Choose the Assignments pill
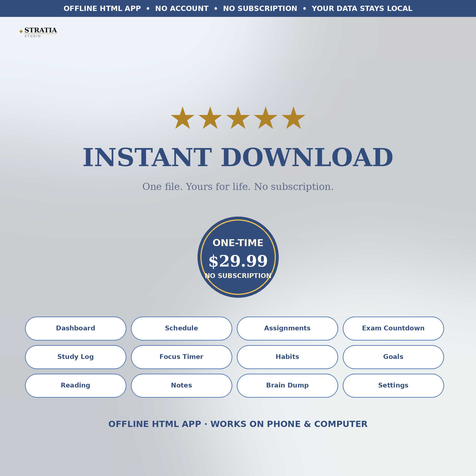 click(288, 328)
